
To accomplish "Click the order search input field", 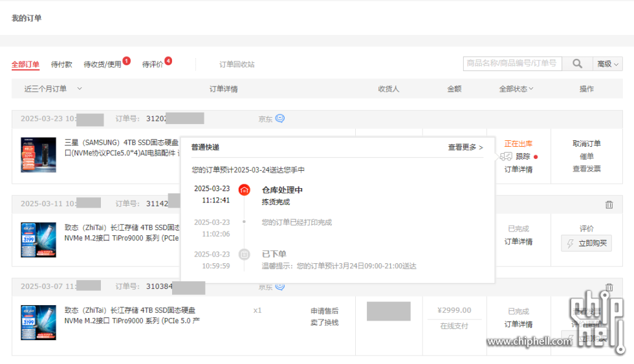I will [x=512, y=64].
